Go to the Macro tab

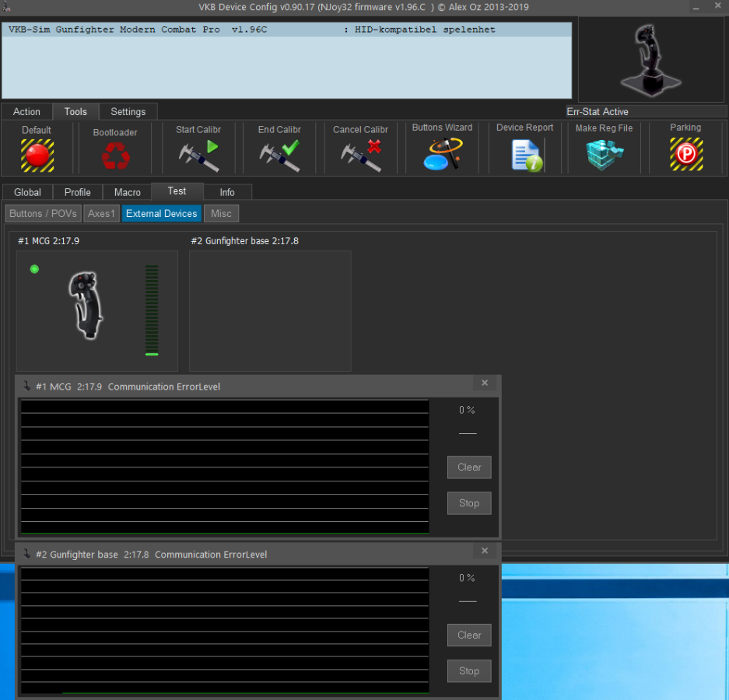pyautogui.click(x=128, y=192)
